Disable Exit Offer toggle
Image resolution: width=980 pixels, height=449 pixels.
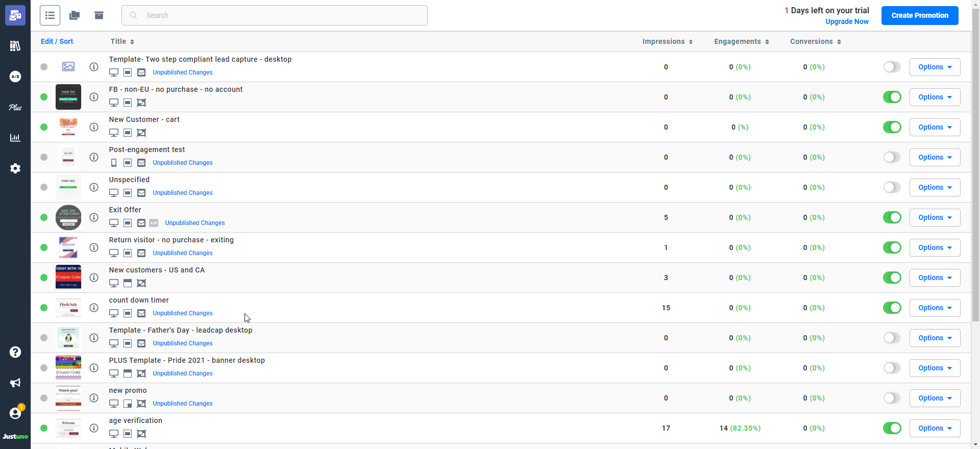892,217
